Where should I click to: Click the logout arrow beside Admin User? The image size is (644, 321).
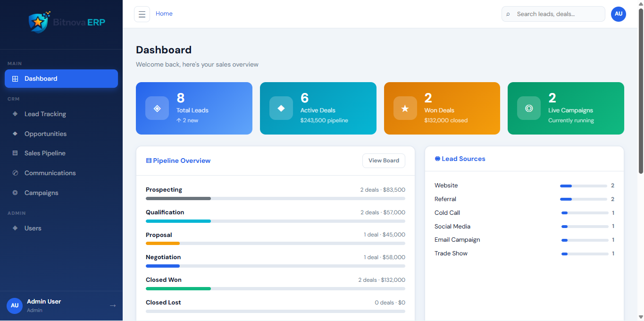pos(113,305)
